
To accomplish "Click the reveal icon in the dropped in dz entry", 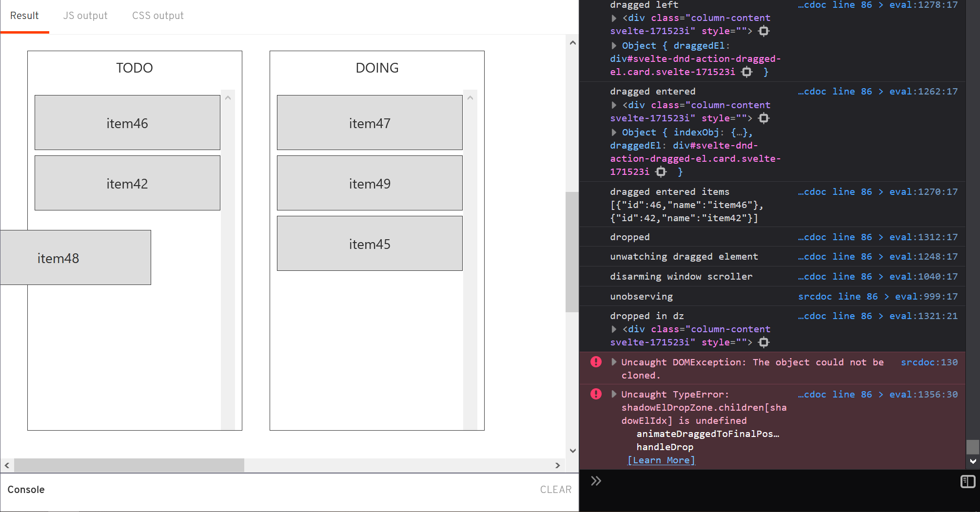I will click(x=764, y=342).
